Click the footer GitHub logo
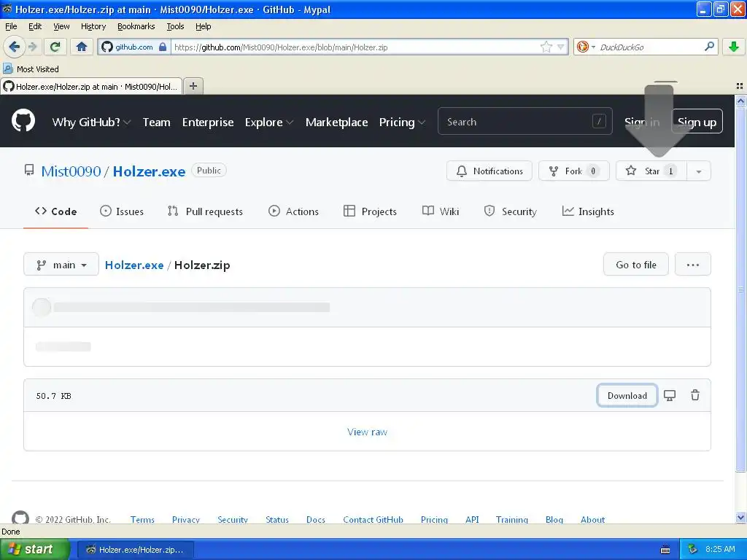Screen dimensions: 747x560 click(x=20, y=518)
